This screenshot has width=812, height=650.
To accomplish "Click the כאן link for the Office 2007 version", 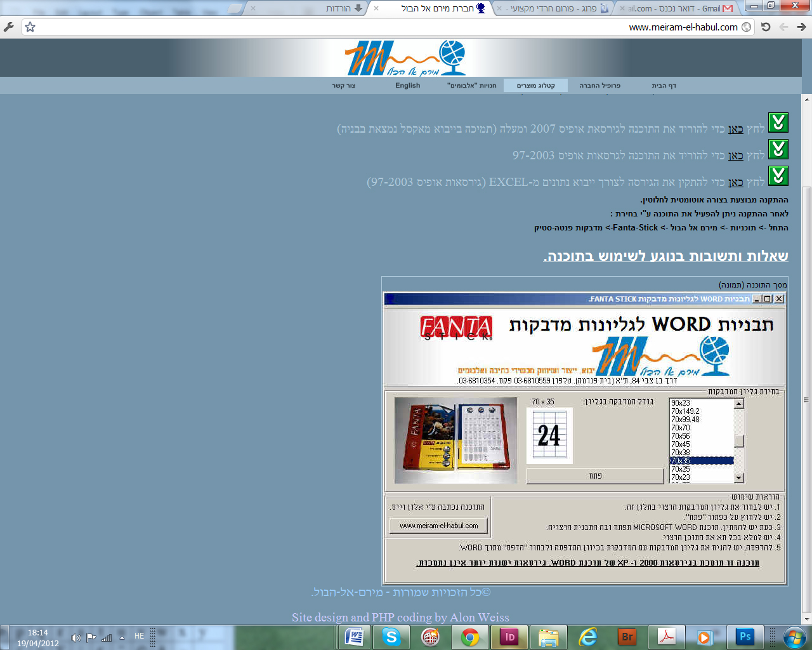I will [x=736, y=129].
